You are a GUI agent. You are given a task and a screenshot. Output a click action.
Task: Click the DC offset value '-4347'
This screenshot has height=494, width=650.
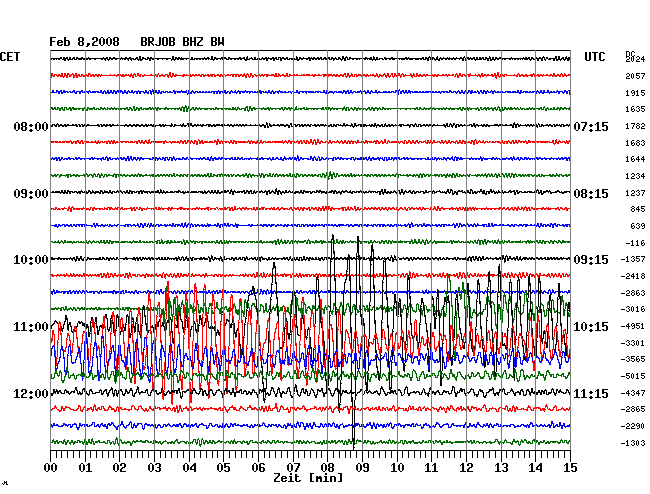633,393
